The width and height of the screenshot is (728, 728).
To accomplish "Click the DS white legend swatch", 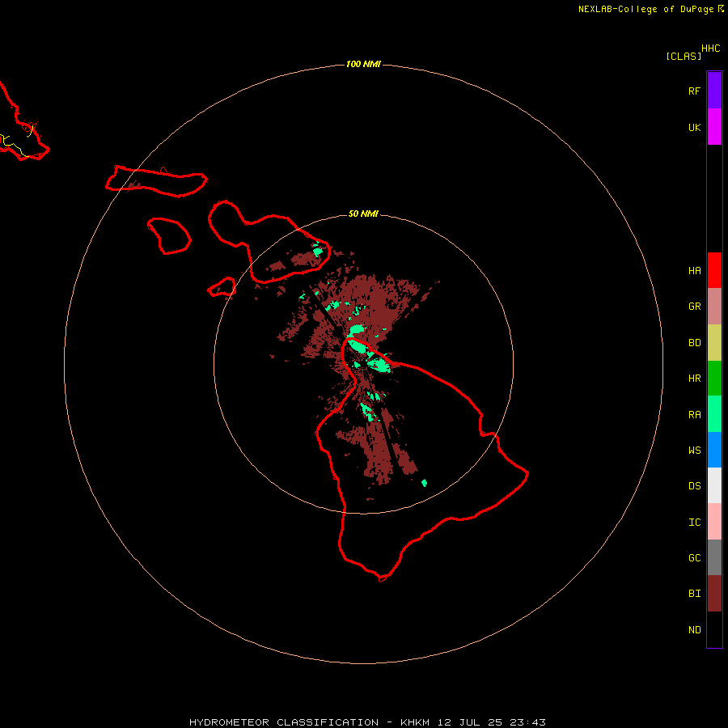I will pyautogui.click(x=714, y=485).
